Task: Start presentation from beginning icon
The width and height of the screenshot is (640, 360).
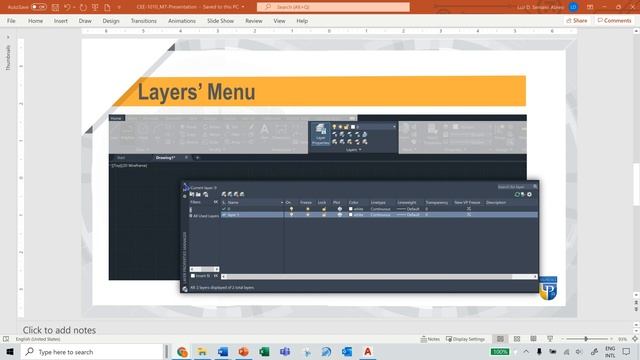Action: pos(95,7)
